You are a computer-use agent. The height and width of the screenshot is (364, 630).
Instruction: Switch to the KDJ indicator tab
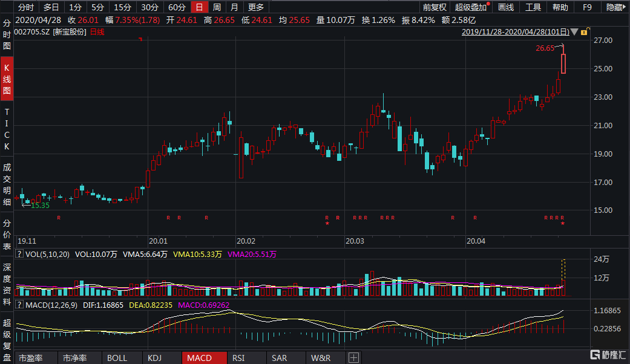point(155,357)
